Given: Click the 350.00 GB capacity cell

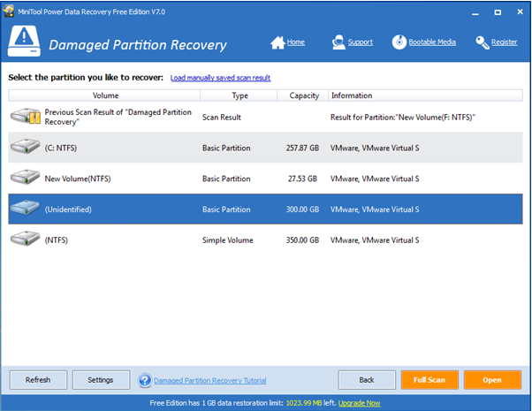Looking at the screenshot, I should 302,240.
